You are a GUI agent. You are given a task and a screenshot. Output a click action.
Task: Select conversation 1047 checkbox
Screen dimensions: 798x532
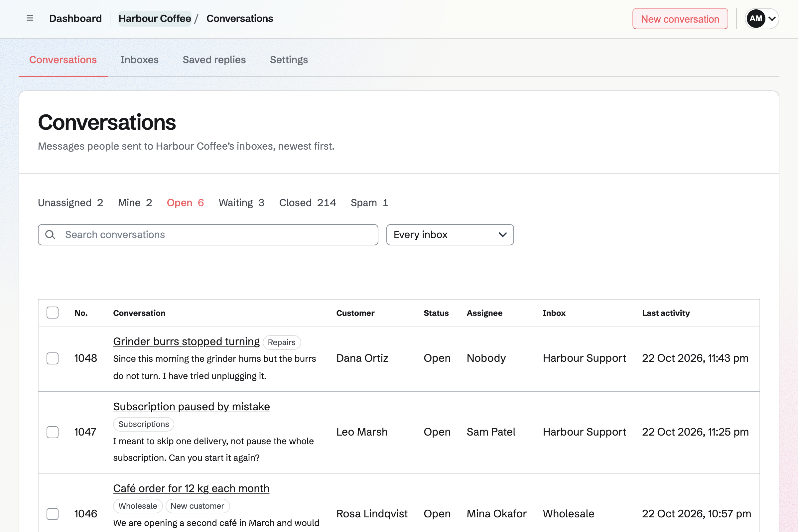[53, 432]
